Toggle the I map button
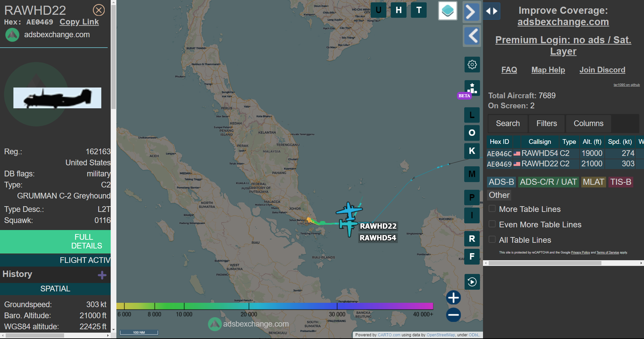This screenshot has width=644, height=339. [x=472, y=215]
